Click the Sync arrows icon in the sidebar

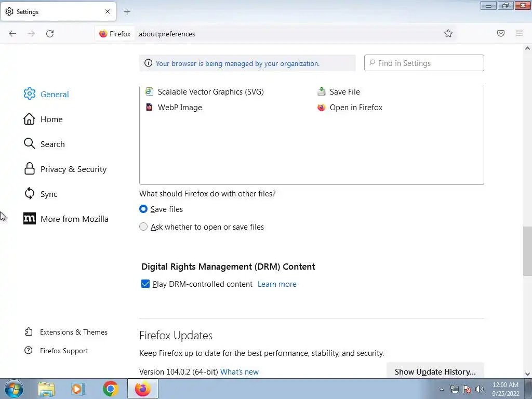tap(29, 194)
